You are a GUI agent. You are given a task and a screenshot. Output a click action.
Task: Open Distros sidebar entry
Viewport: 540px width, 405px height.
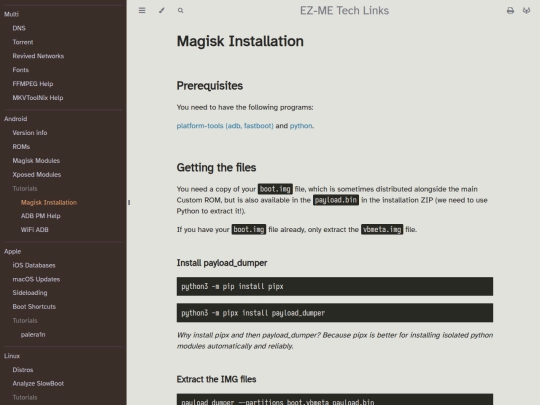click(23, 370)
